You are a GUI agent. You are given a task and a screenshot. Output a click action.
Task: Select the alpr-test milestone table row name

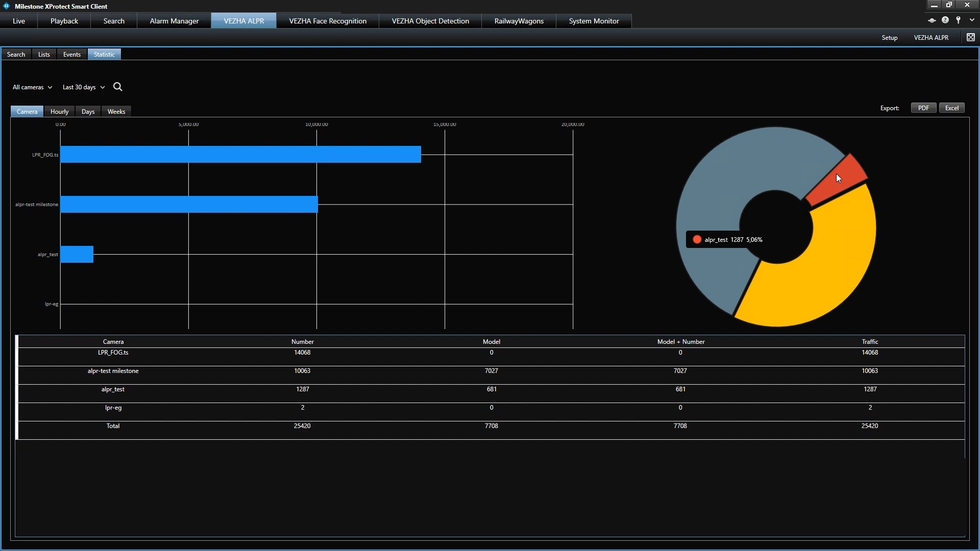click(x=113, y=371)
